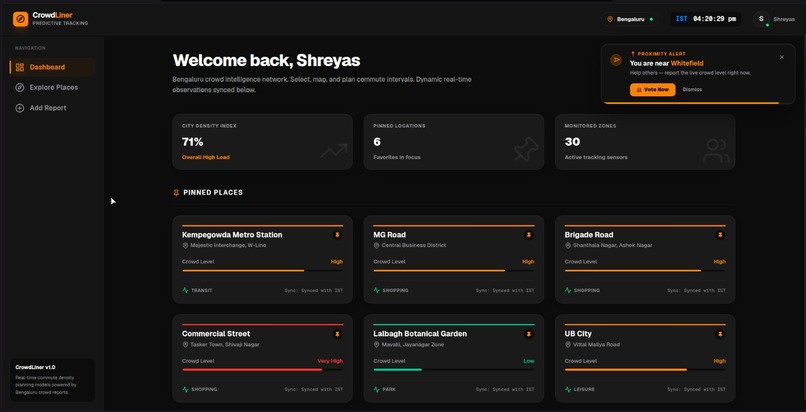Click the people icon on Monitored Zones card
This screenshot has height=412, width=806.
click(x=717, y=151)
